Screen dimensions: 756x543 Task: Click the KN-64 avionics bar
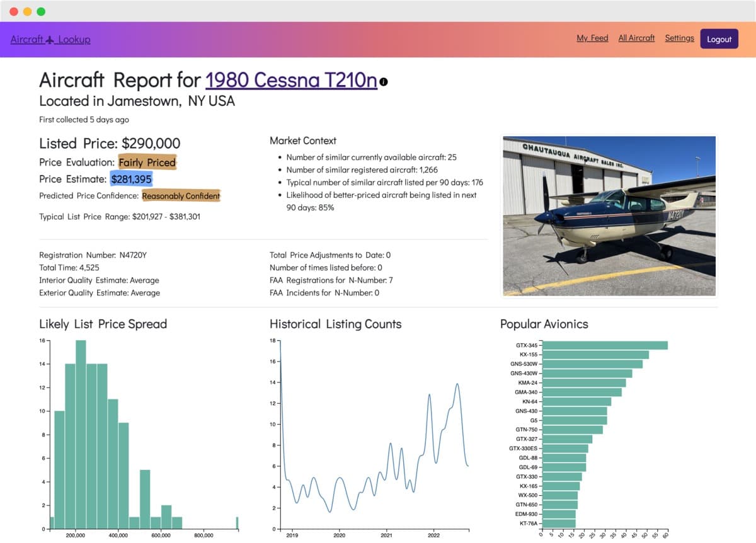tap(576, 401)
